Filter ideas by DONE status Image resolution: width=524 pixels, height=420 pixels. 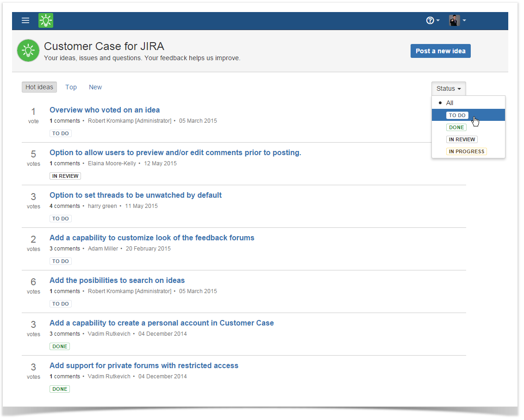point(468,127)
